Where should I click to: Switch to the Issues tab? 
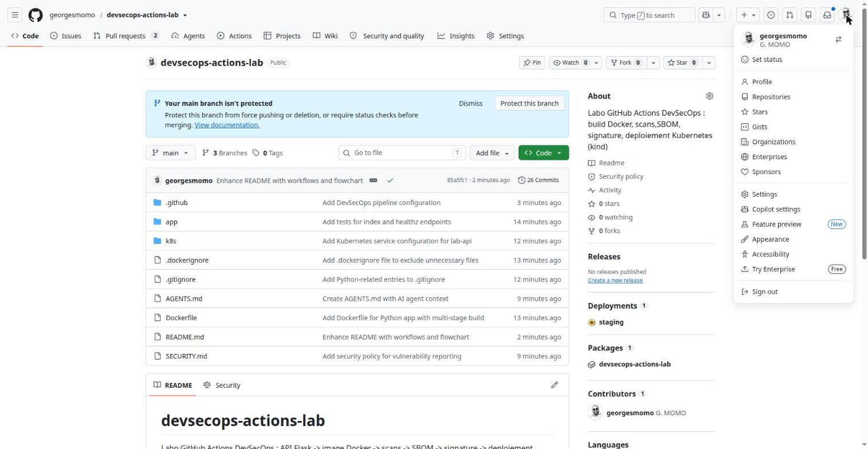click(x=65, y=36)
